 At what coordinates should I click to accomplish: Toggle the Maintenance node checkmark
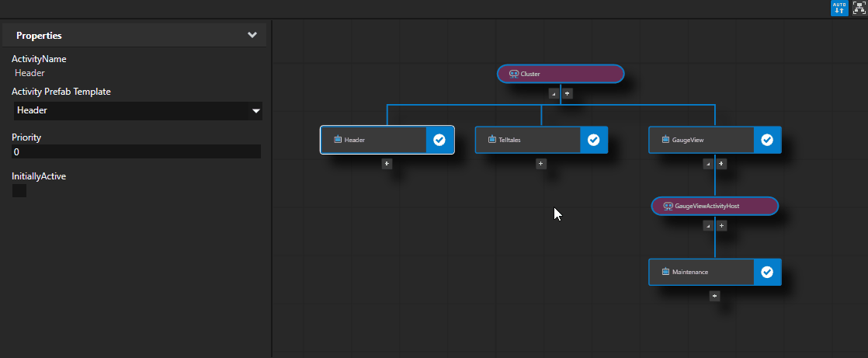pyautogui.click(x=767, y=272)
